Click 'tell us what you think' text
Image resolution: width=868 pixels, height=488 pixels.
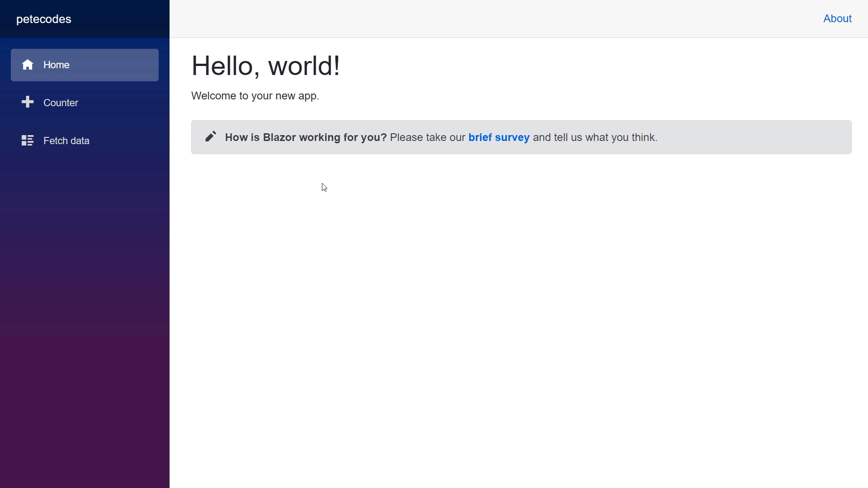coord(605,137)
